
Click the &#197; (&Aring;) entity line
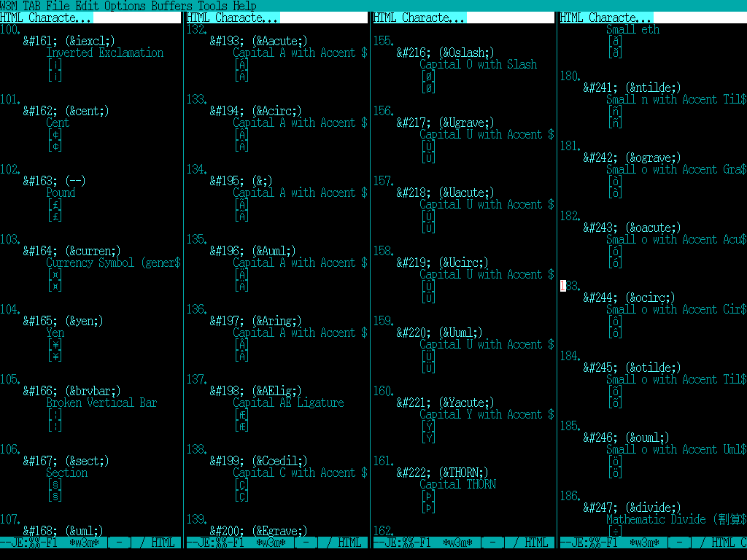pos(256,321)
